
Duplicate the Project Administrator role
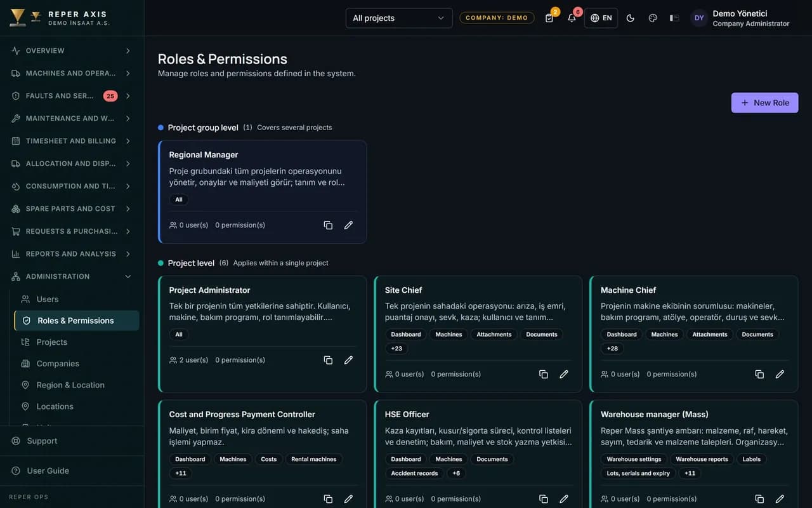[328, 360]
